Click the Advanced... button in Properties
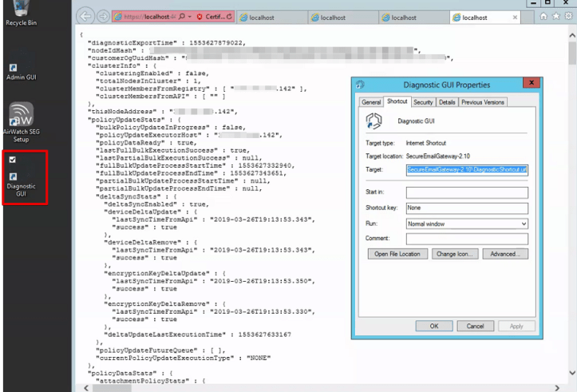577x392 pixels. [504, 254]
